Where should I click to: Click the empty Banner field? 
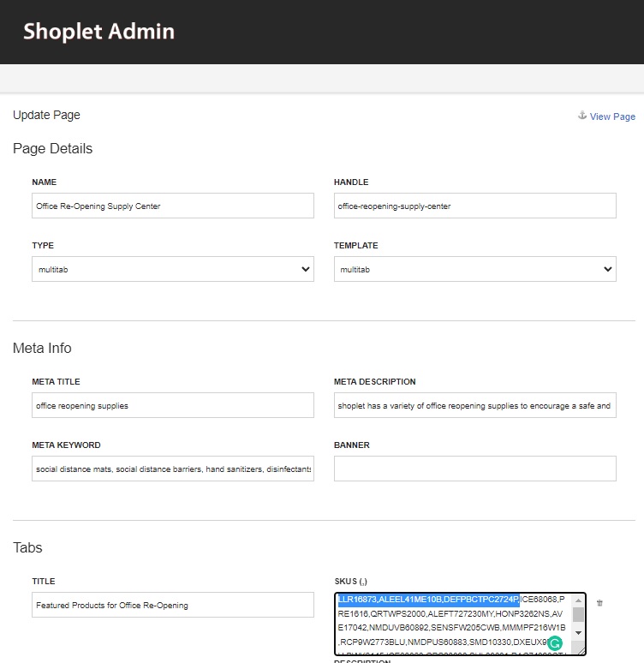click(x=474, y=469)
